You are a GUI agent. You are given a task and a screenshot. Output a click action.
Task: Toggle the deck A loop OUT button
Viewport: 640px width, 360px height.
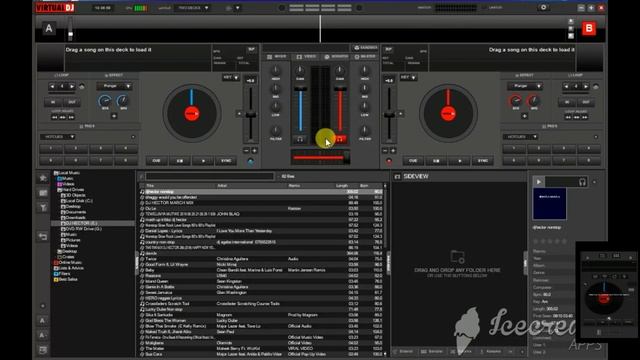click(x=72, y=102)
